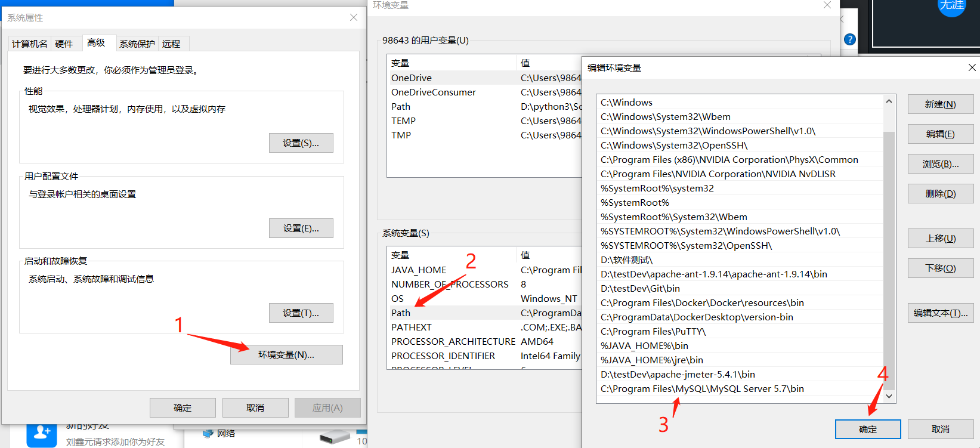Select %JAVA_HOME%\jre\bin entry
980x448 pixels.
pyautogui.click(x=740, y=360)
